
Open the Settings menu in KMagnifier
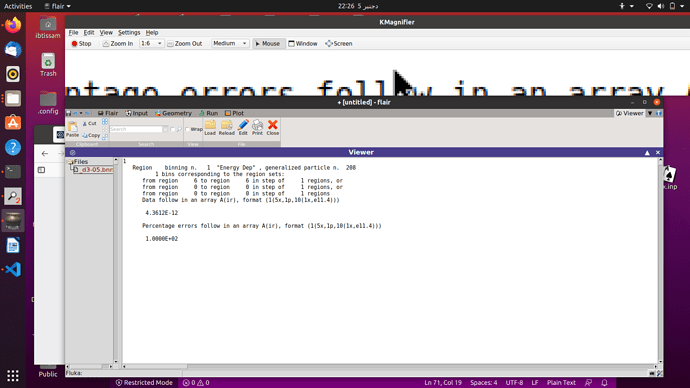129,33
